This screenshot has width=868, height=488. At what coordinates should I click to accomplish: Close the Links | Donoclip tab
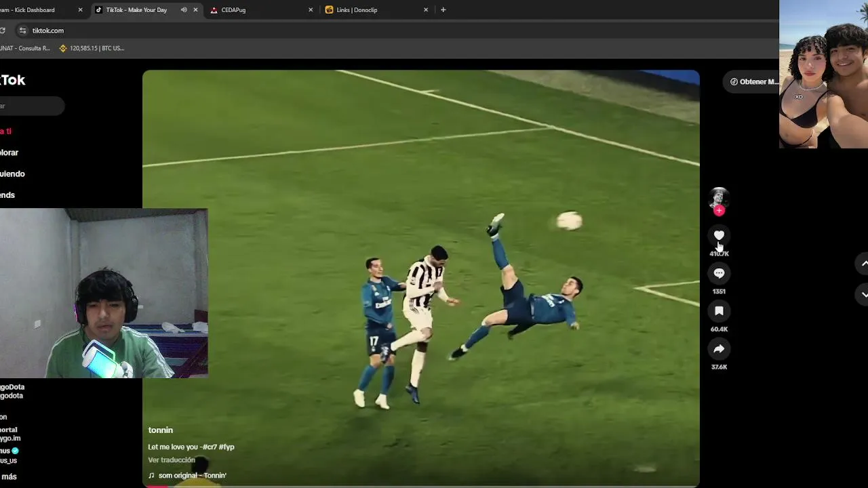coord(426,10)
